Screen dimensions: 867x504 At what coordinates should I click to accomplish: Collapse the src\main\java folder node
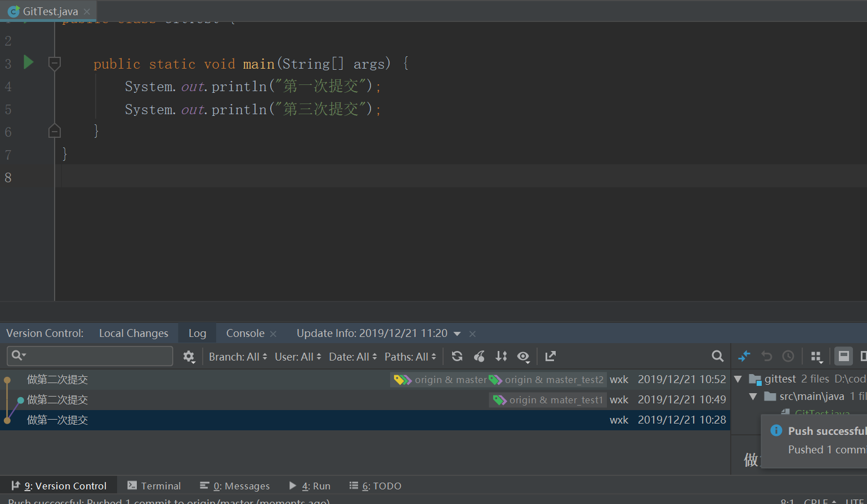pos(753,397)
